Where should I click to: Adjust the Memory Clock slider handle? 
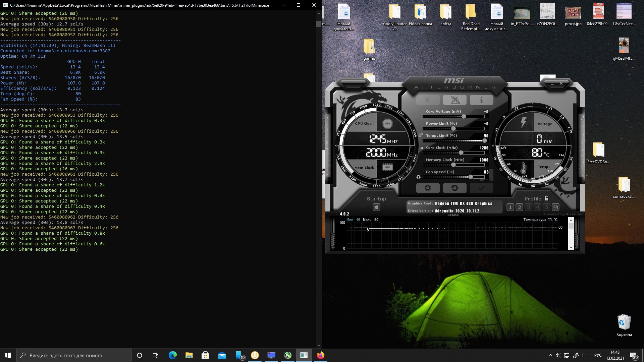click(453, 165)
